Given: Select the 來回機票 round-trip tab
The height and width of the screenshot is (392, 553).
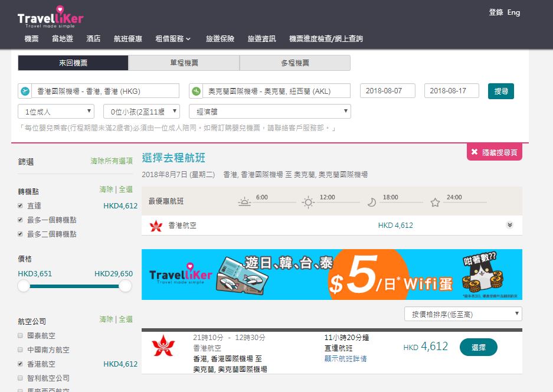Looking at the screenshot, I should (x=73, y=63).
